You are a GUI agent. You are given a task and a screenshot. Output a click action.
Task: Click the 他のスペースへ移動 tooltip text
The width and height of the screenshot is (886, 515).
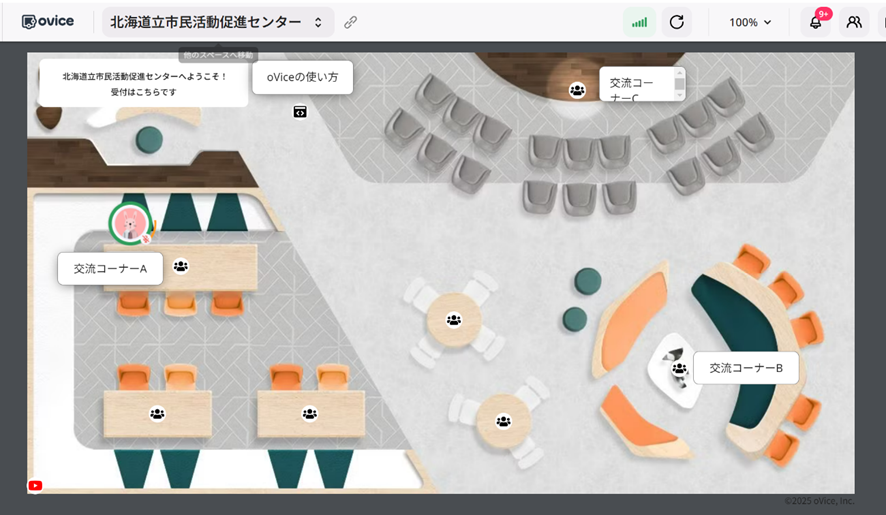tap(218, 55)
